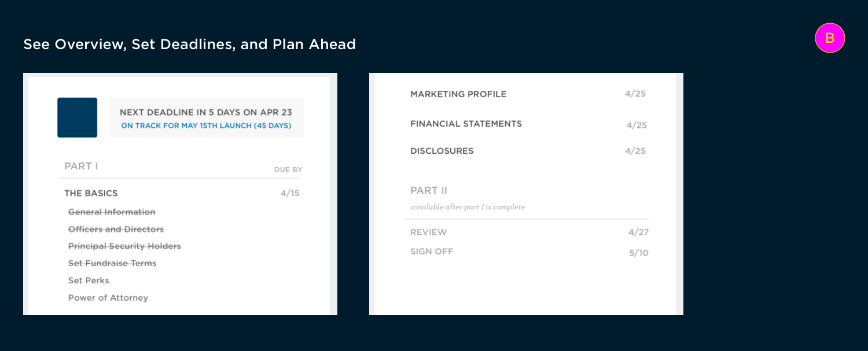868x351 pixels.
Task: Click the Part I heading
Action: coord(81,166)
